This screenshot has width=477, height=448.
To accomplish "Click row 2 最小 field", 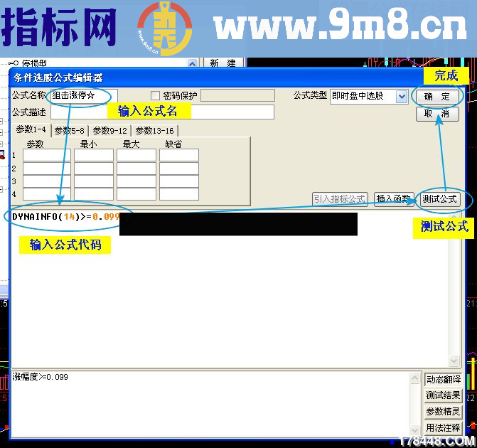I will (94, 169).
